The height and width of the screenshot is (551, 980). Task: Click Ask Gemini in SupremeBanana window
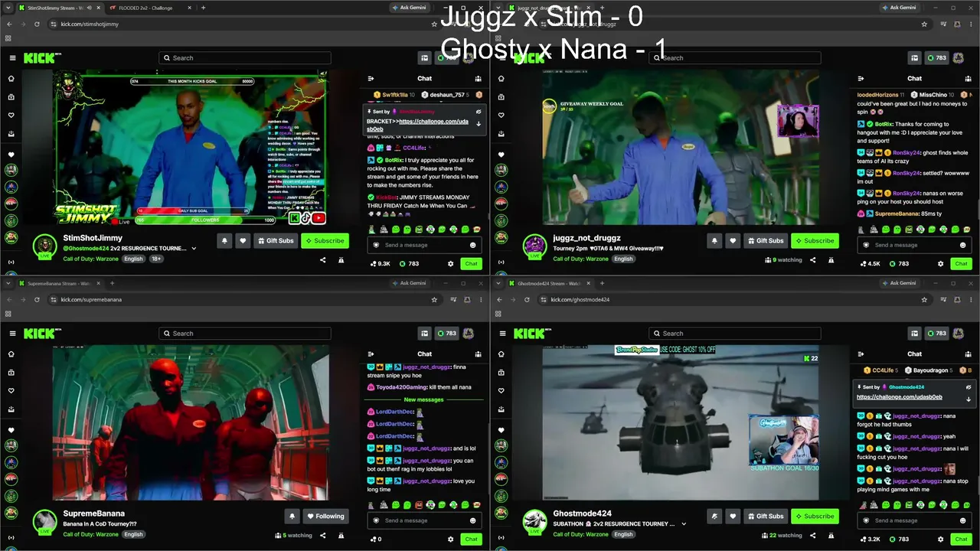tap(408, 283)
